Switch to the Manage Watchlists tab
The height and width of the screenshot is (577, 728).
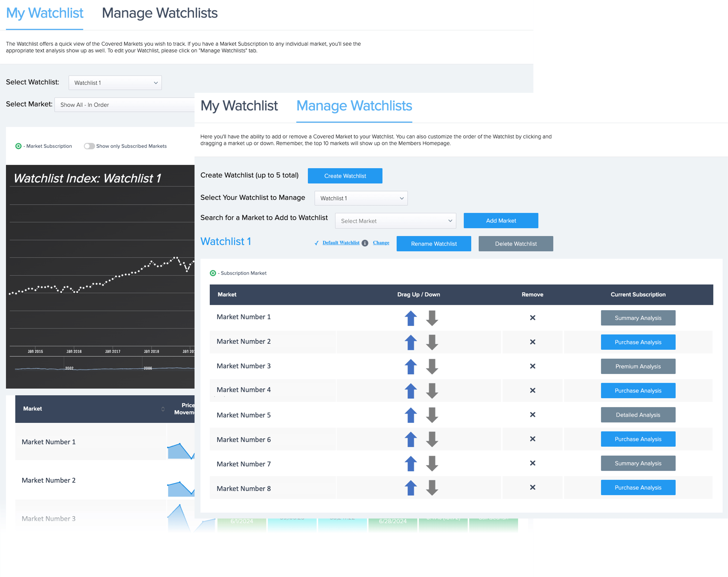click(354, 106)
